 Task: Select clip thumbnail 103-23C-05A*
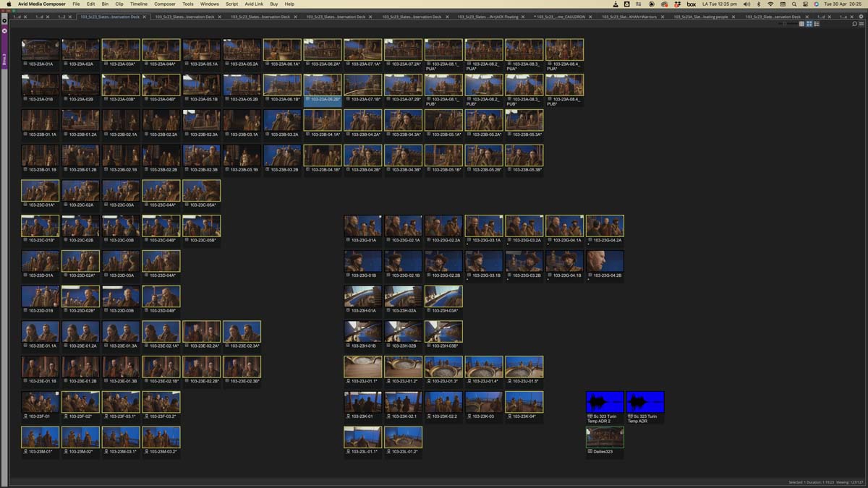click(x=202, y=190)
